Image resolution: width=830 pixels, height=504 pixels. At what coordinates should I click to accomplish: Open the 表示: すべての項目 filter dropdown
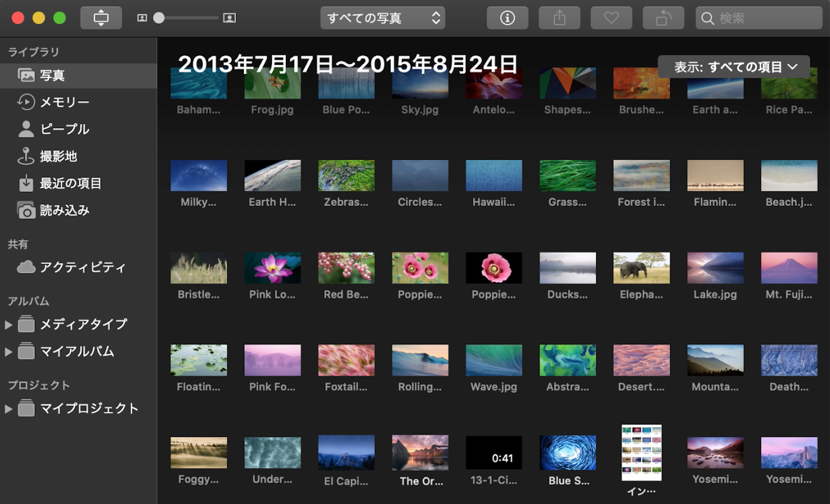pos(734,67)
